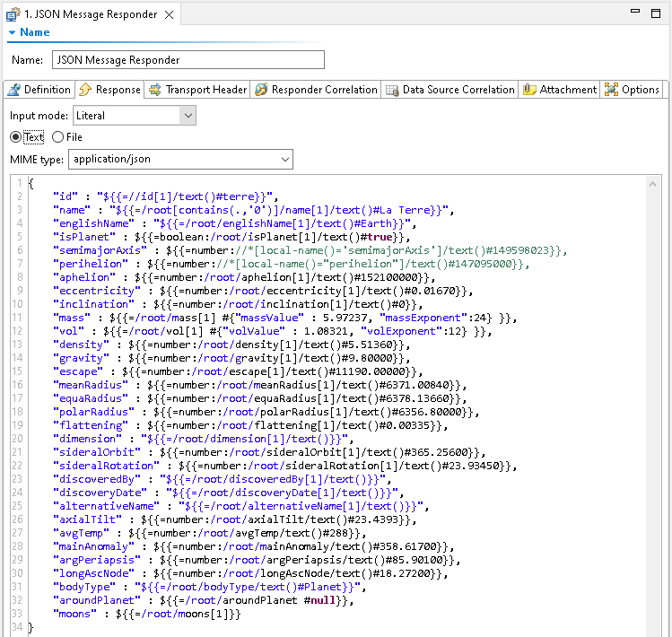Click the "meanRadius" line
The height and width of the screenshot is (637, 672).
point(259,385)
